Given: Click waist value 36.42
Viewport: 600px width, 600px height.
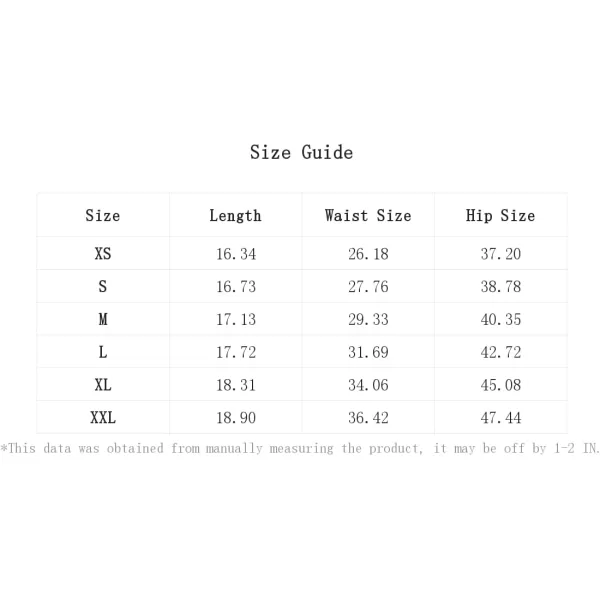Looking at the screenshot, I should [x=368, y=417].
